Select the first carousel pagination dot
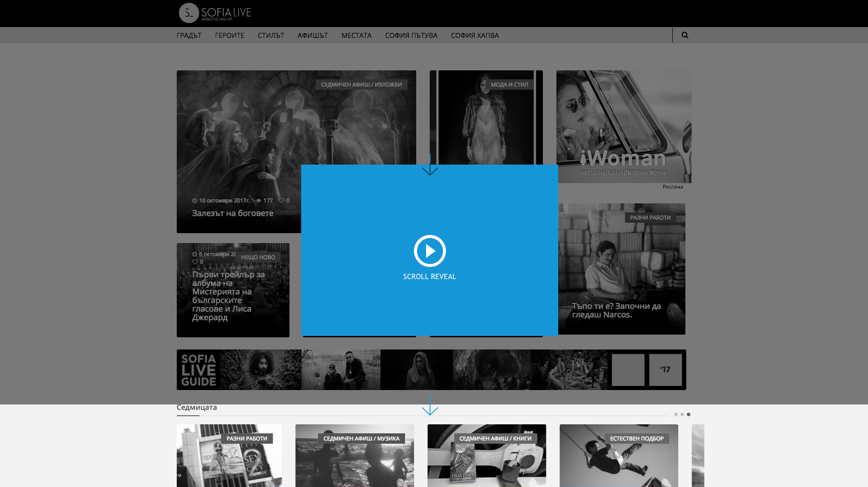Image resolution: width=868 pixels, height=487 pixels. click(x=675, y=414)
